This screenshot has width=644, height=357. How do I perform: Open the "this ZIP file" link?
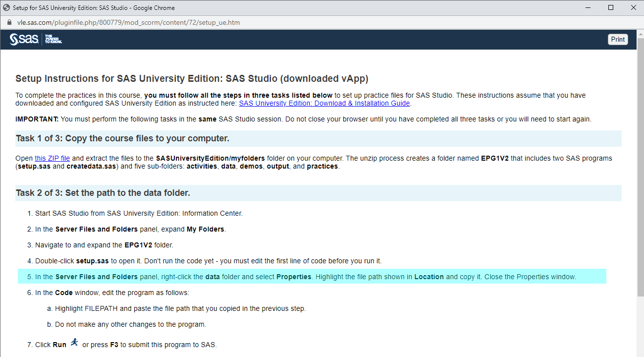coord(52,158)
